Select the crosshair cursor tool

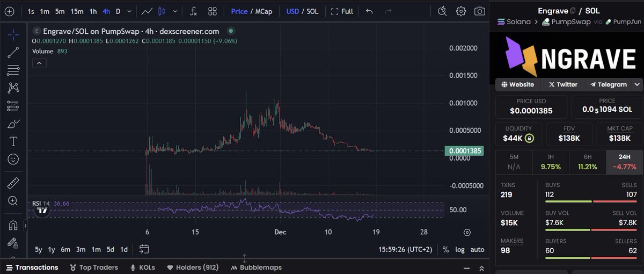pyautogui.click(x=13, y=34)
